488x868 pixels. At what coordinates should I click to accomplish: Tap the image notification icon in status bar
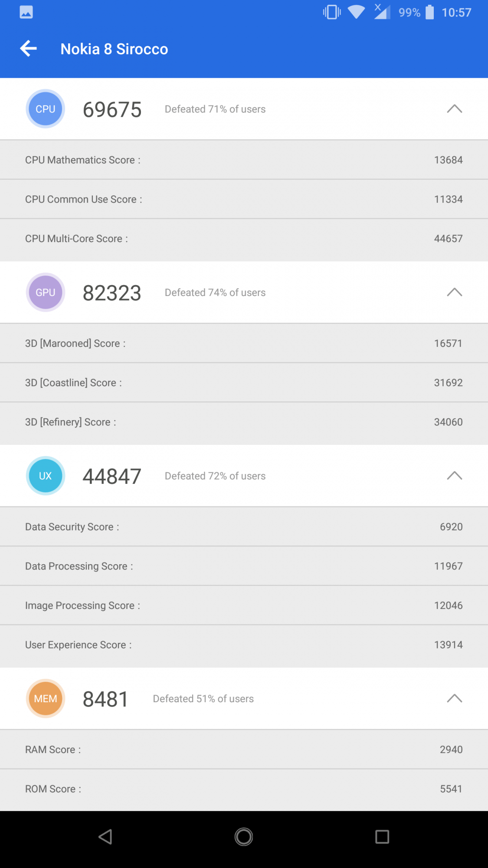[26, 12]
